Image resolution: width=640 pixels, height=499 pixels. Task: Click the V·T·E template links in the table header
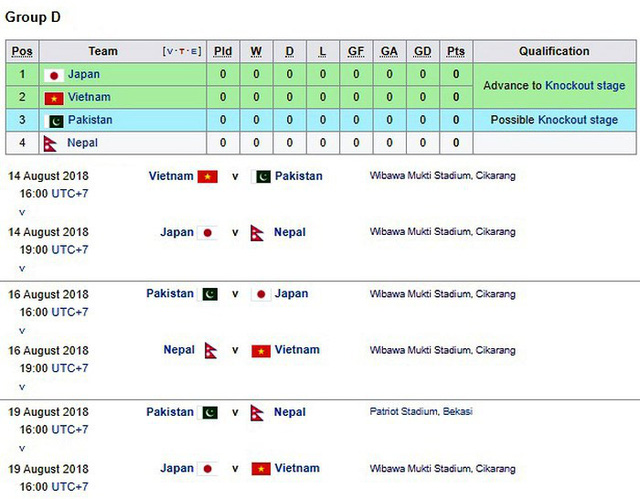point(182,52)
